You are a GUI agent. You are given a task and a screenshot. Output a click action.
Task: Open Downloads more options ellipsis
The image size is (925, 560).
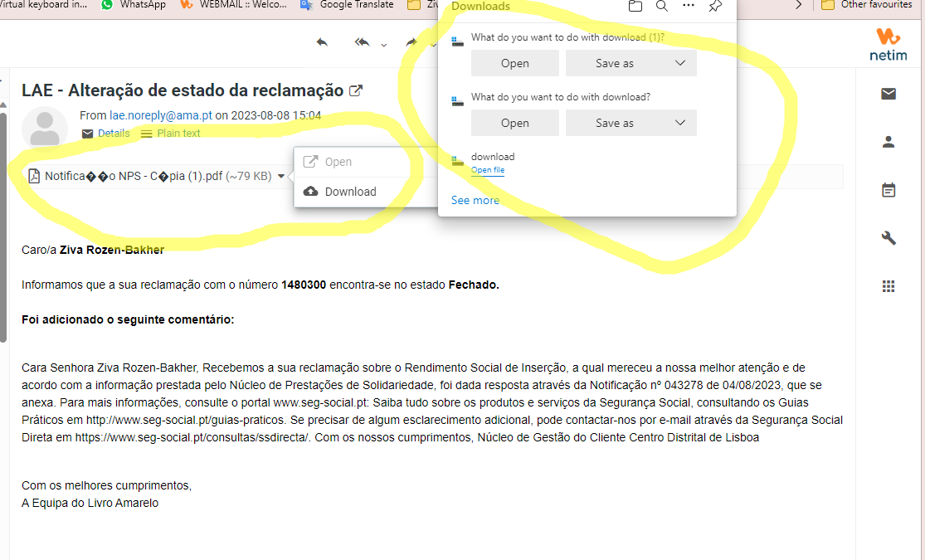coord(689,5)
